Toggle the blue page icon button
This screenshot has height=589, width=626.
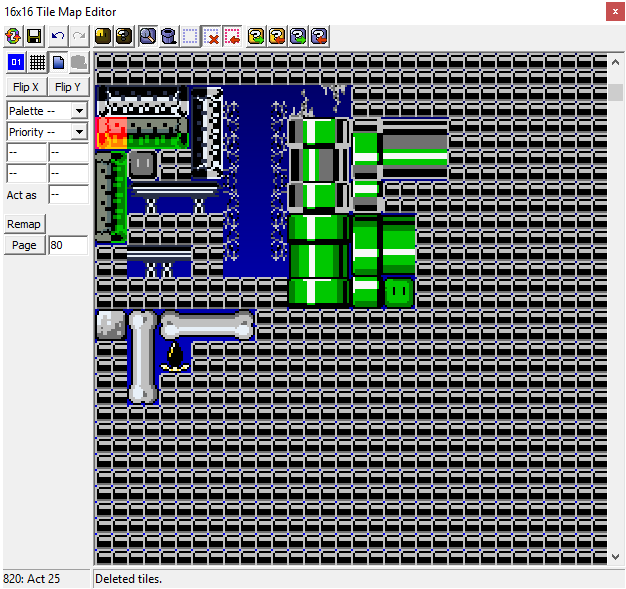pyautogui.click(x=59, y=62)
